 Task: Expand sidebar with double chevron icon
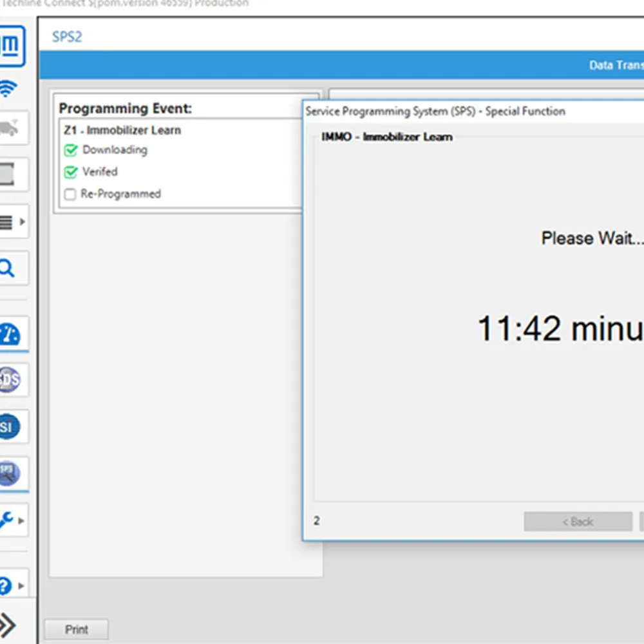pyautogui.click(x=7, y=625)
